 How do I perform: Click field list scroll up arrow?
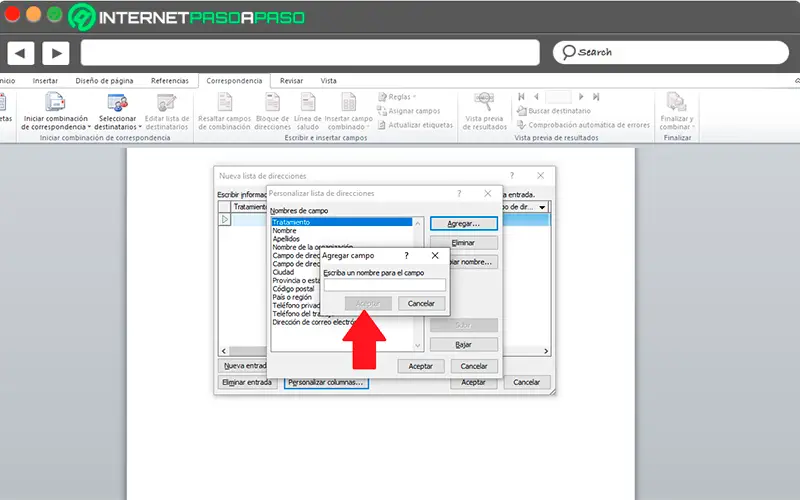tap(418, 223)
